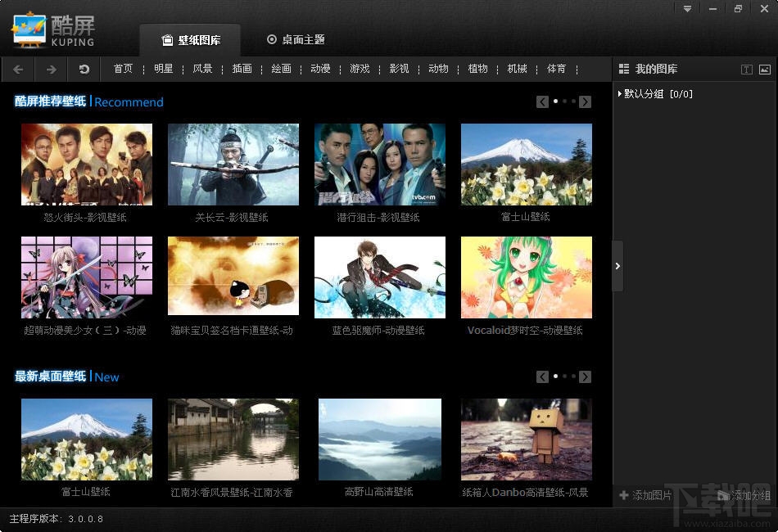Select third page dot in Recommend pager

click(573, 101)
